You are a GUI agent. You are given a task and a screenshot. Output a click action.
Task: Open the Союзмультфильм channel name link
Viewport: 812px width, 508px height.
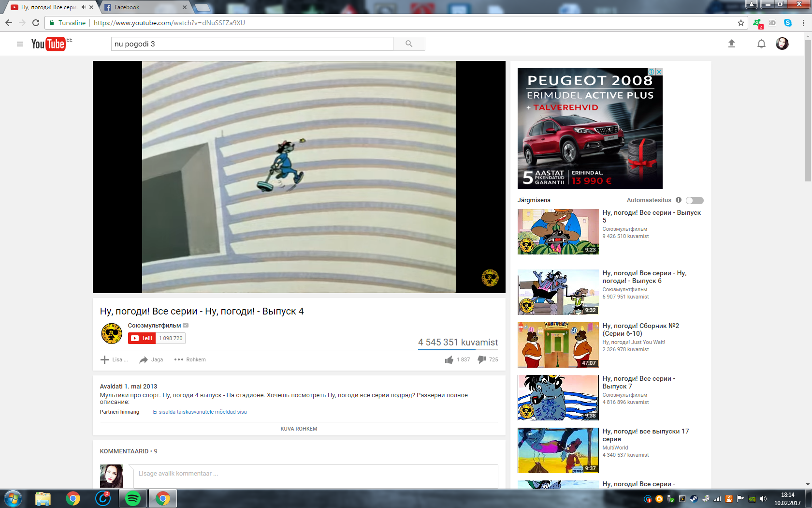tap(154, 326)
